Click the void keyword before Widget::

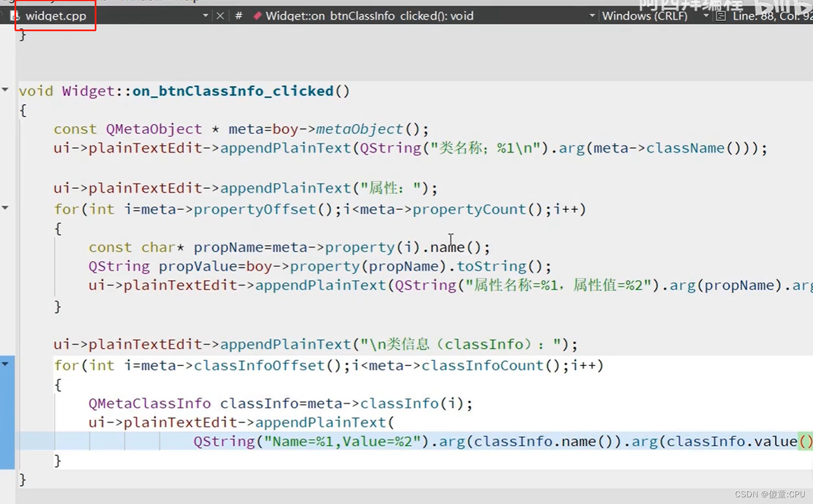click(x=36, y=91)
